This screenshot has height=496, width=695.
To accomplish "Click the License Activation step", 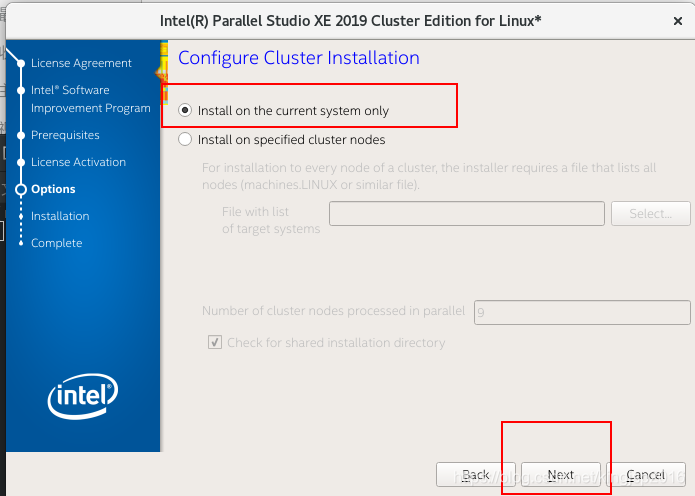I will [x=78, y=162].
